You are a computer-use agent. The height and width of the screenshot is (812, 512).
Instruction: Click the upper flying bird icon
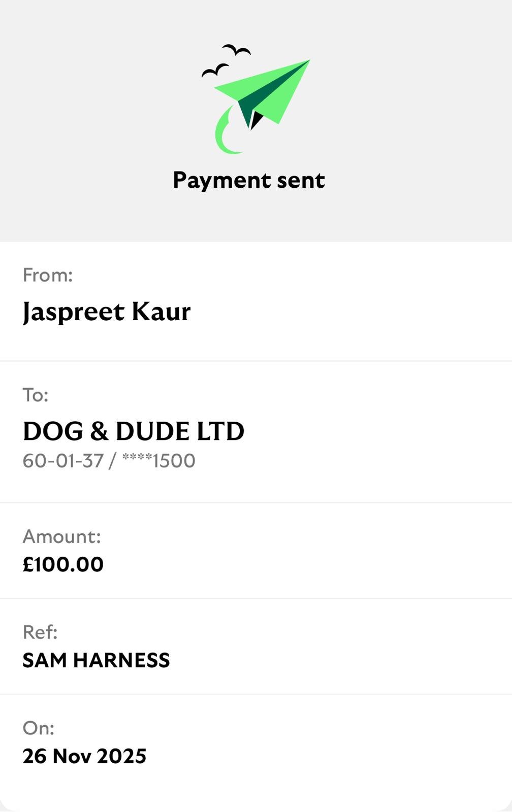[x=237, y=50]
